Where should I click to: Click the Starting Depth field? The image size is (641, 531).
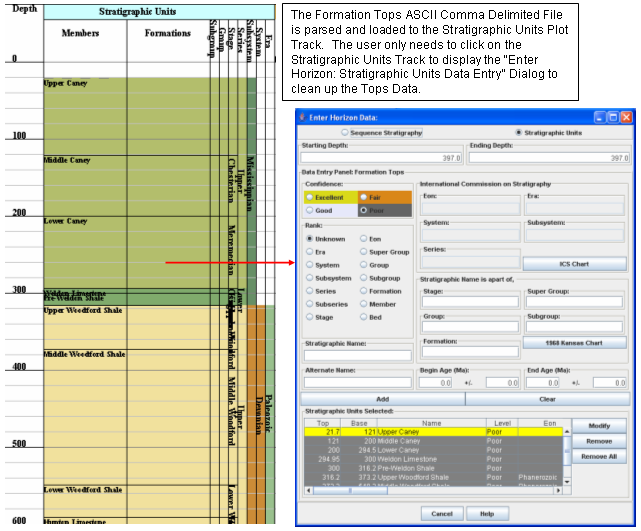(x=381, y=157)
